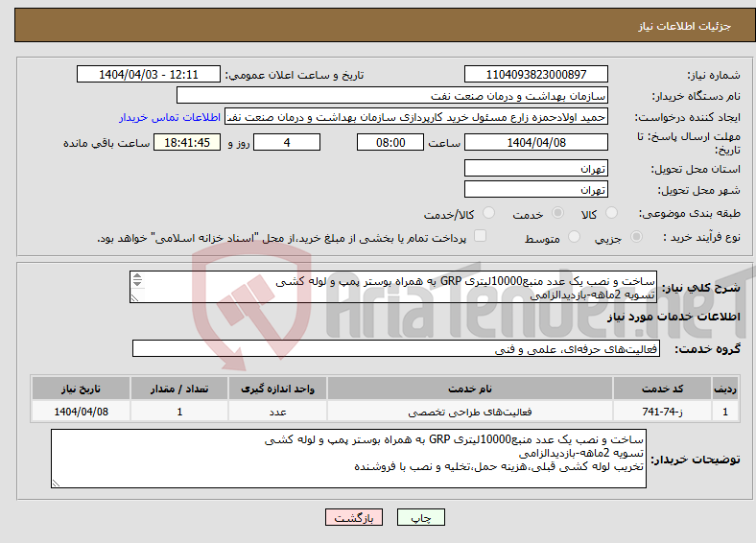
Task: Click the scroll stepper arrows in description box
Action: [x=137, y=280]
